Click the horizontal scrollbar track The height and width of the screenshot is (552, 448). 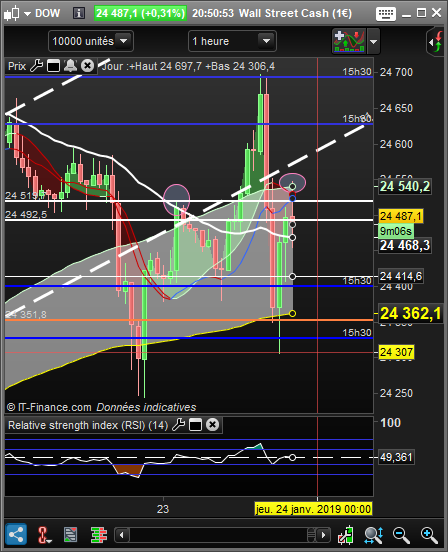218,535
